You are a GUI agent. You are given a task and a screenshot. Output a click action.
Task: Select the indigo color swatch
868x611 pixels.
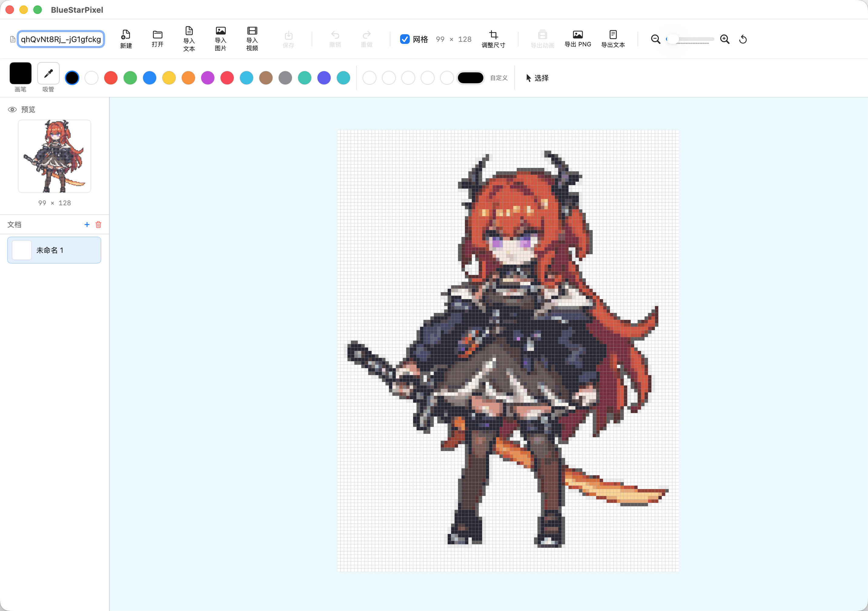click(324, 78)
